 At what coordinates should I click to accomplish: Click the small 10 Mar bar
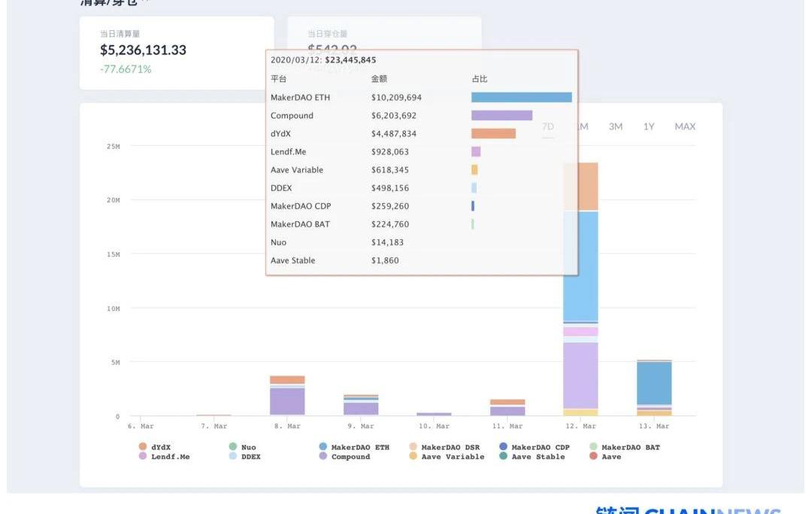[434, 414]
